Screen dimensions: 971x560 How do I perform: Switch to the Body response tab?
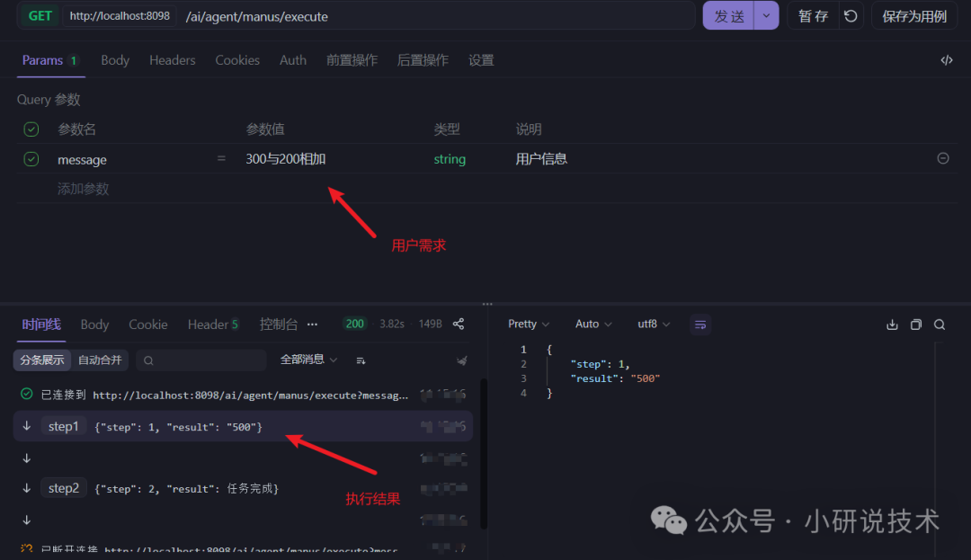point(94,324)
